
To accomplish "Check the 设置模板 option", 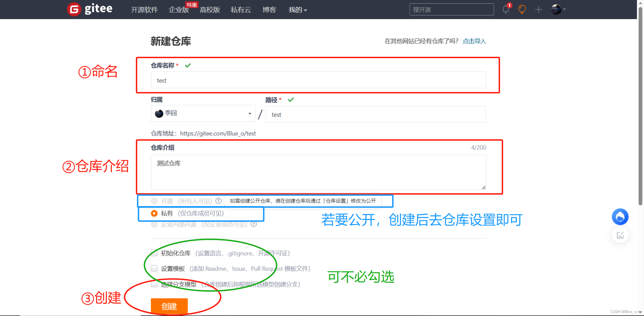I will click(x=154, y=268).
